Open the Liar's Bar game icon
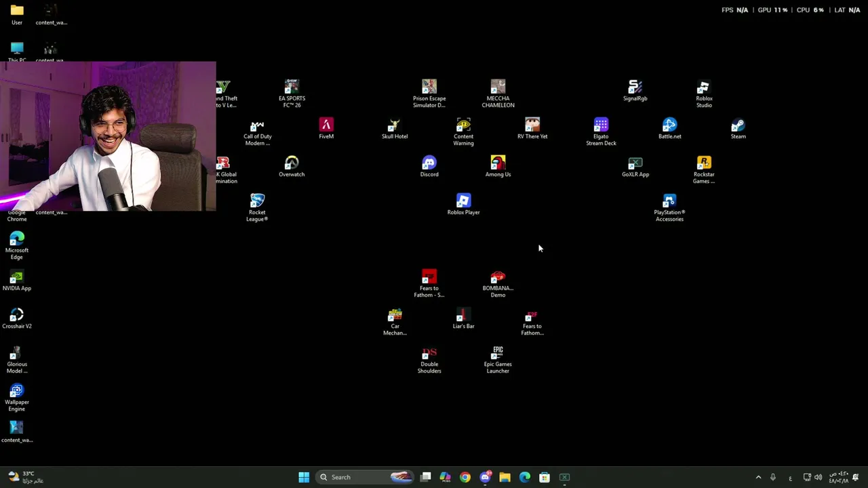The image size is (868, 488). (x=463, y=319)
